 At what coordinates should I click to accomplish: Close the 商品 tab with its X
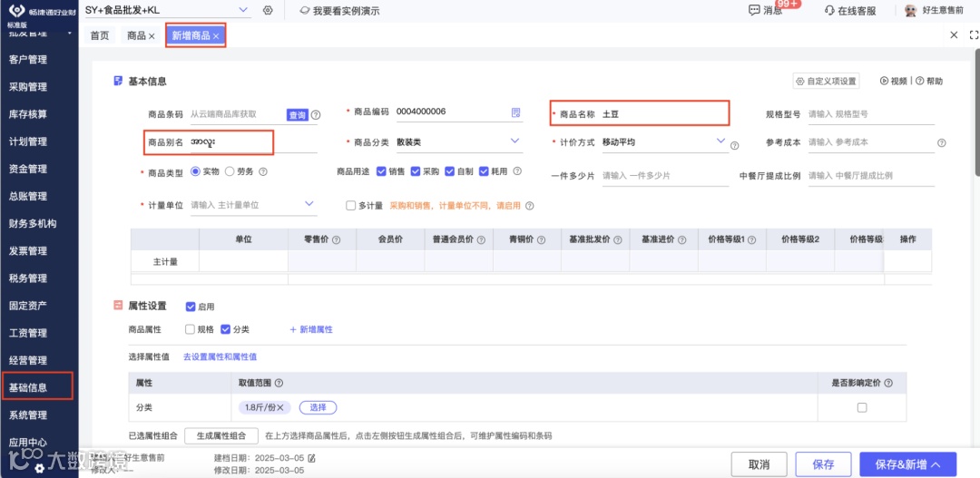[x=152, y=36]
